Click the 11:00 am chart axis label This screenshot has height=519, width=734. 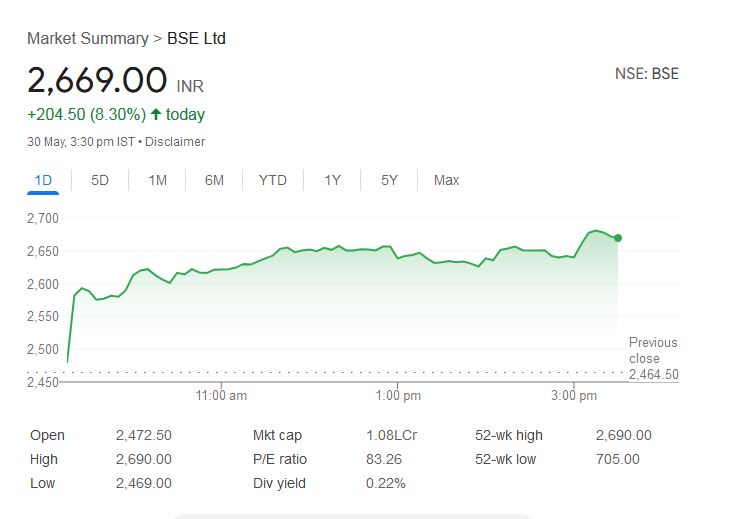click(x=221, y=397)
